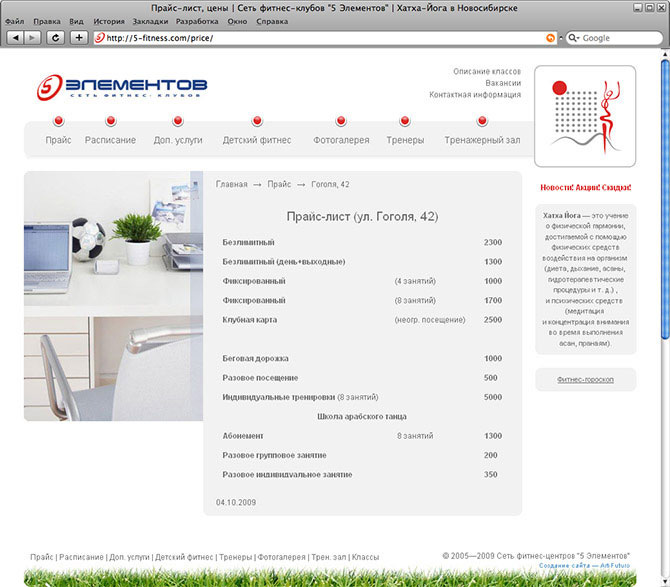Click the dancer illustration banner
The image size is (670, 587).
click(x=585, y=116)
